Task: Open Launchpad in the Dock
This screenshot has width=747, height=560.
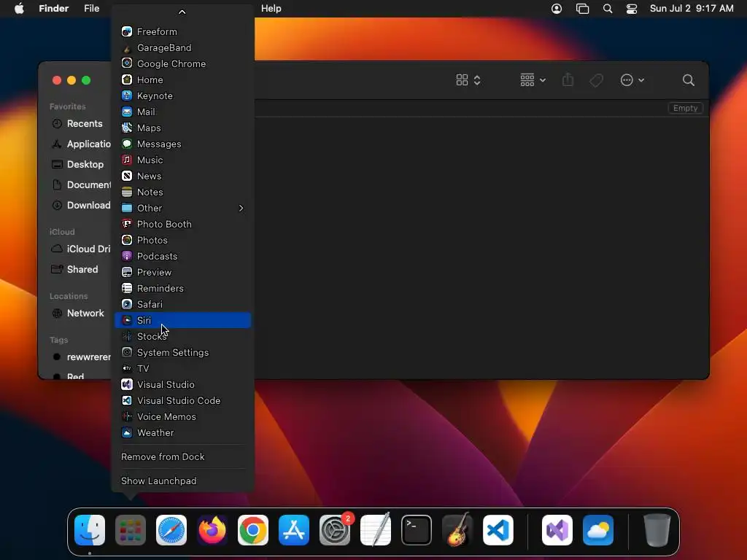Action: [131, 530]
